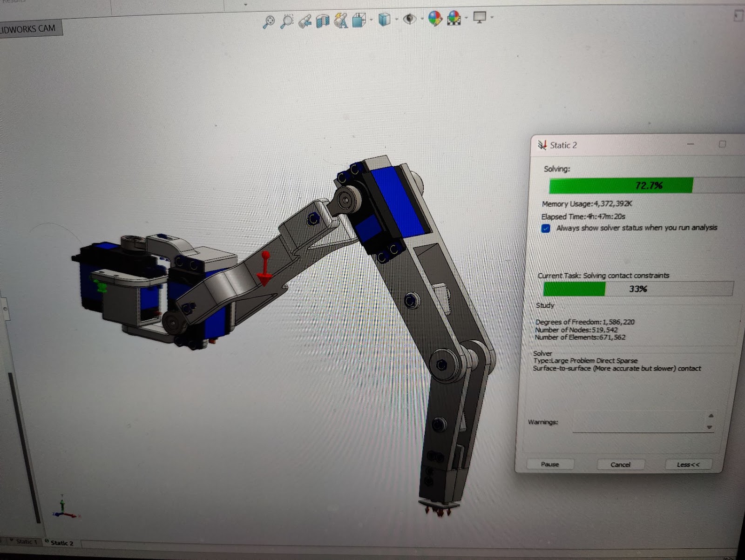The height and width of the screenshot is (560, 745).
Task: Click the Warnings scroll down arrow
Action: tap(710, 427)
